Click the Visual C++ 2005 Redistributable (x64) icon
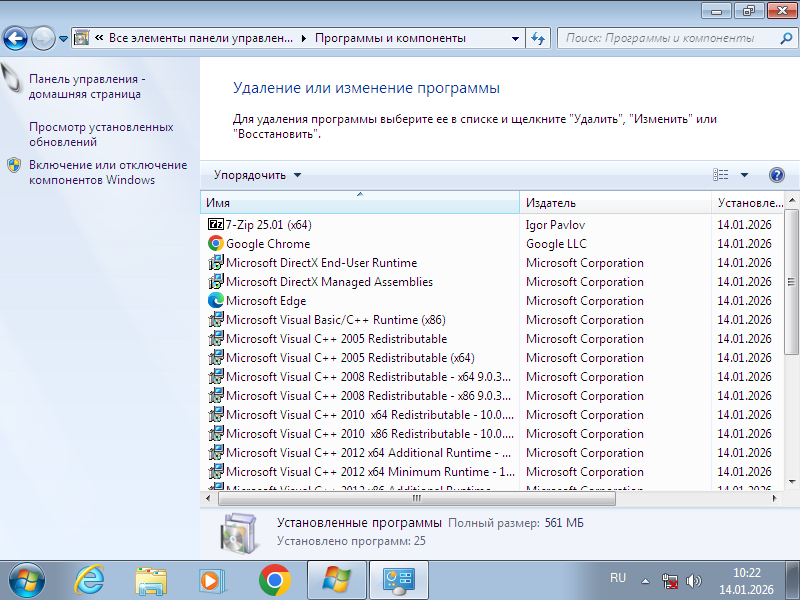This screenshot has width=800, height=600. (x=216, y=357)
